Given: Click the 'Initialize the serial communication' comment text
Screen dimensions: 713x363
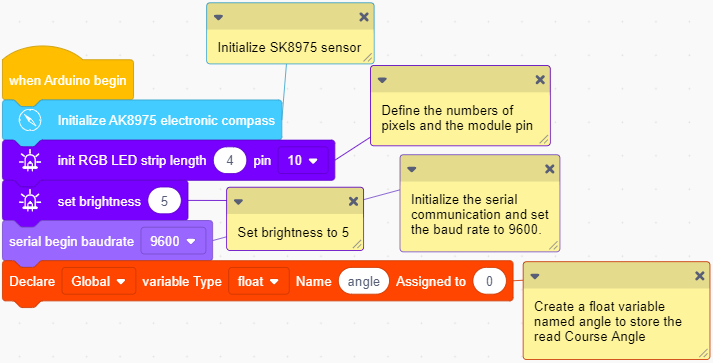Looking at the screenshot, I should click(x=480, y=214).
